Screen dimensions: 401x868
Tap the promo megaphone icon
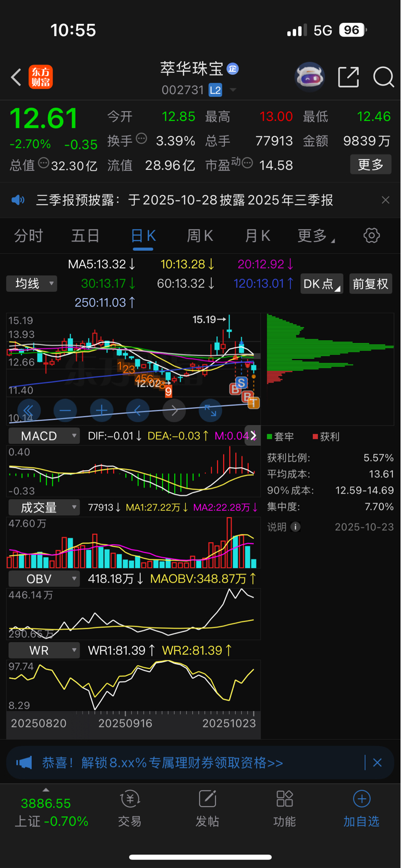[x=24, y=763]
